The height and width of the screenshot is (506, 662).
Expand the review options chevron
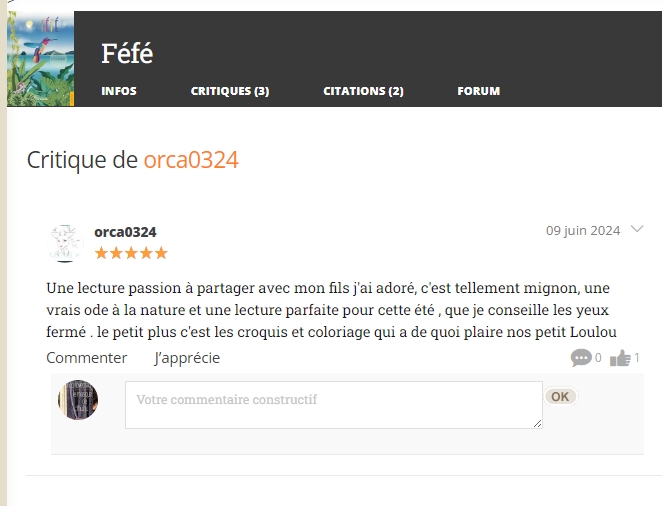point(637,229)
